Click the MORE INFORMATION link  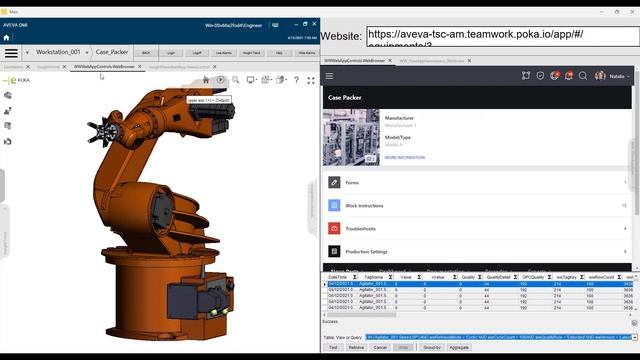click(x=404, y=158)
